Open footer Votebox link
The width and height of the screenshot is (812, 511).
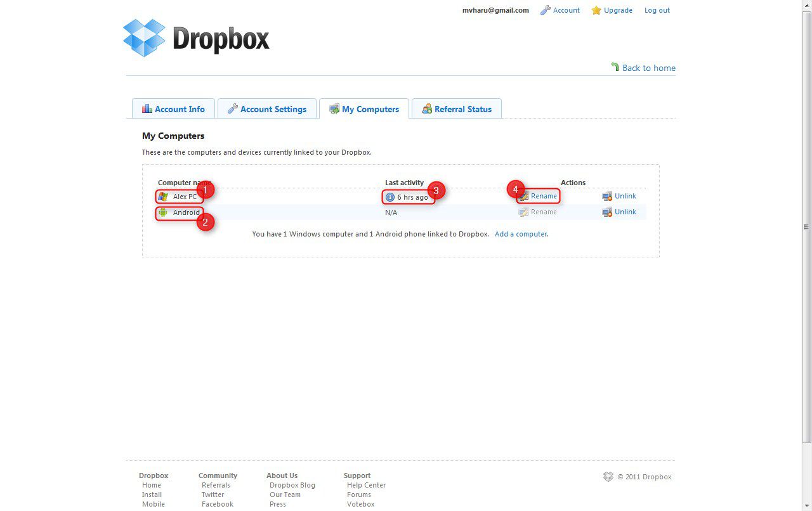pos(360,504)
